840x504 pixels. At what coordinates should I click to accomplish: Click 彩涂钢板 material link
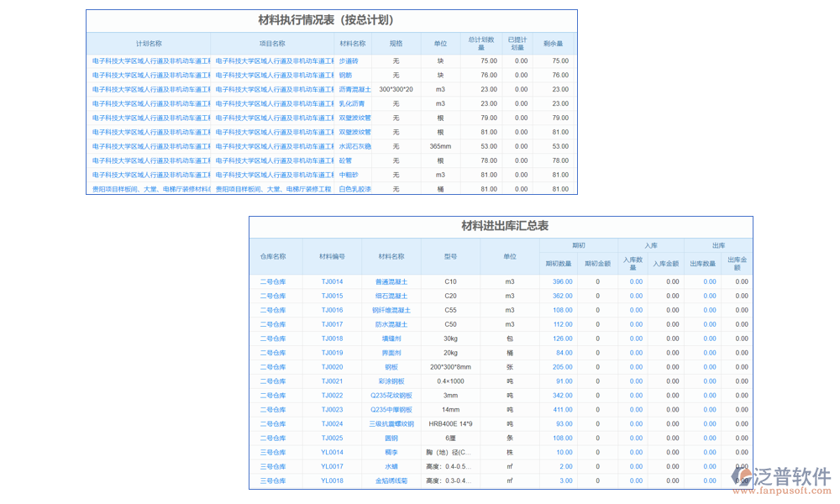point(391,381)
